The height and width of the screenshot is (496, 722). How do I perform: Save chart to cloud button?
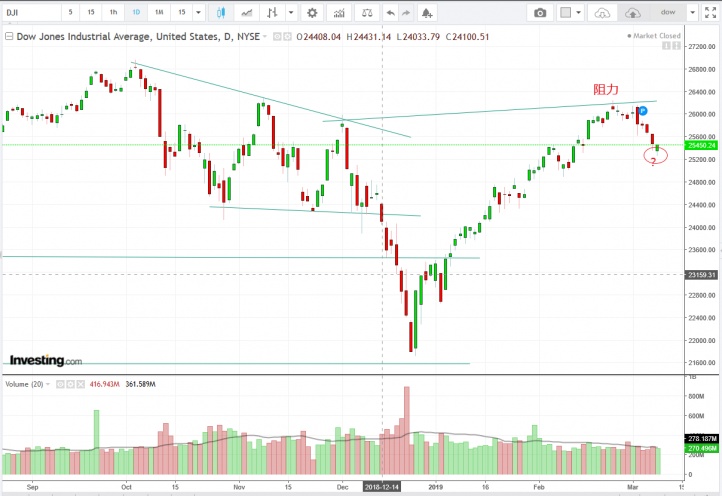(x=633, y=13)
